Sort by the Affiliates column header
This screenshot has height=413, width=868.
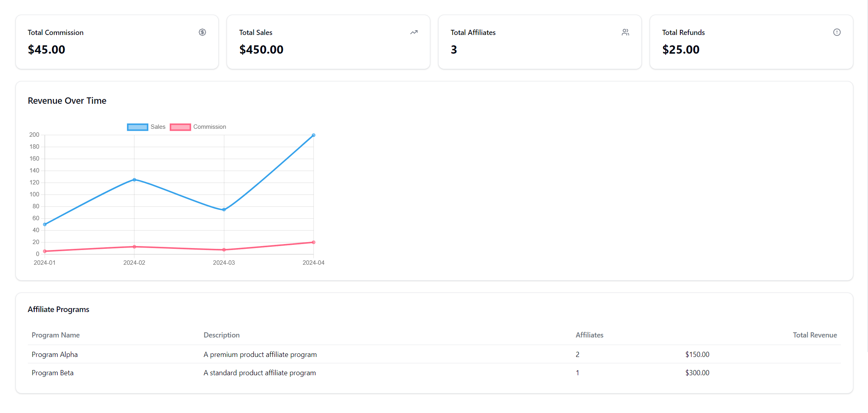pyautogui.click(x=589, y=335)
